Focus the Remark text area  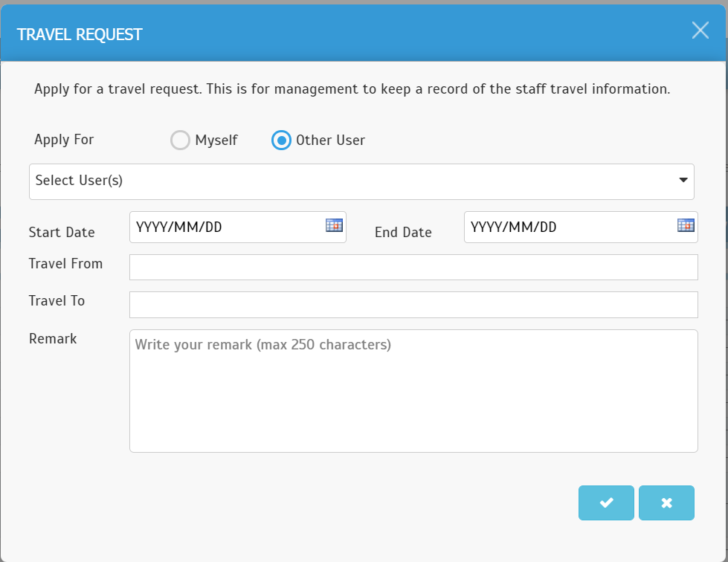click(x=413, y=391)
